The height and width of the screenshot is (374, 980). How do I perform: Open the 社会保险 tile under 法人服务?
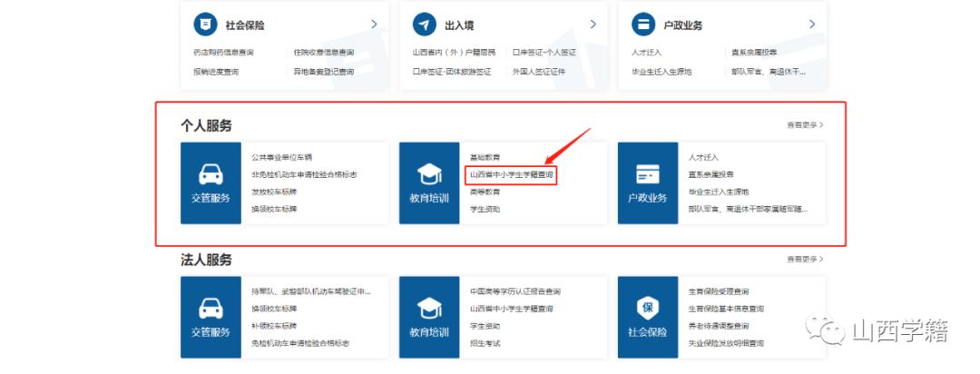(648, 317)
